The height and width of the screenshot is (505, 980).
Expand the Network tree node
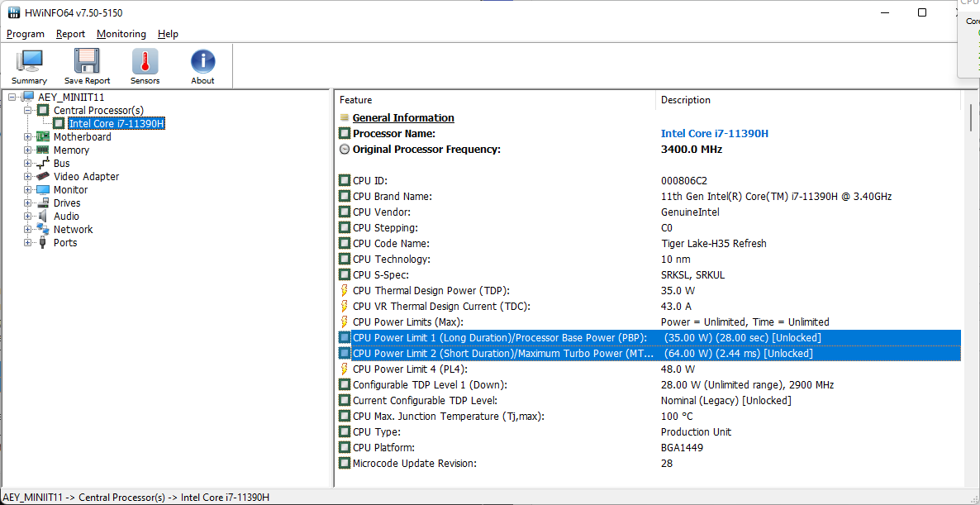click(x=27, y=230)
